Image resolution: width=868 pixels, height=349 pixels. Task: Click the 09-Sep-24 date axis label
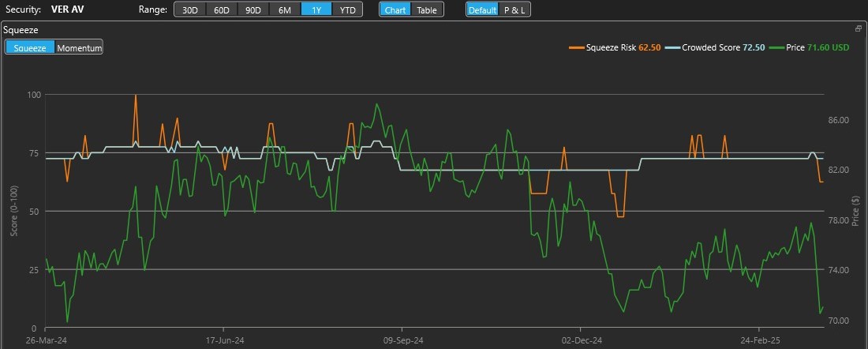click(x=402, y=340)
